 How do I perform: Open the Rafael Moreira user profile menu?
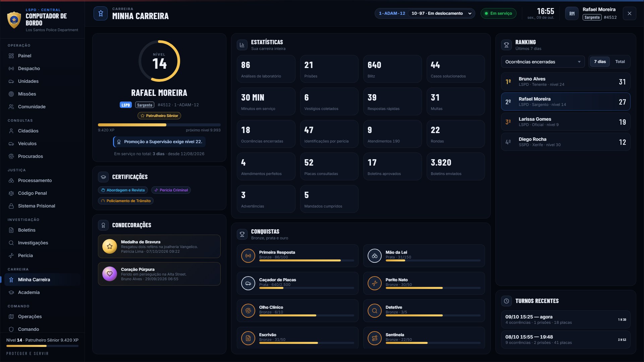coord(591,13)
